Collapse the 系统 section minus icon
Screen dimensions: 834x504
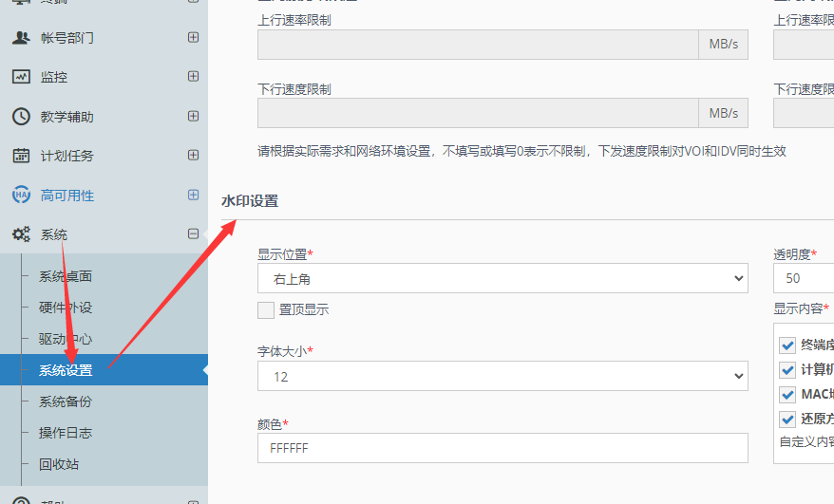pyautogui.click(x=194, y=234)
